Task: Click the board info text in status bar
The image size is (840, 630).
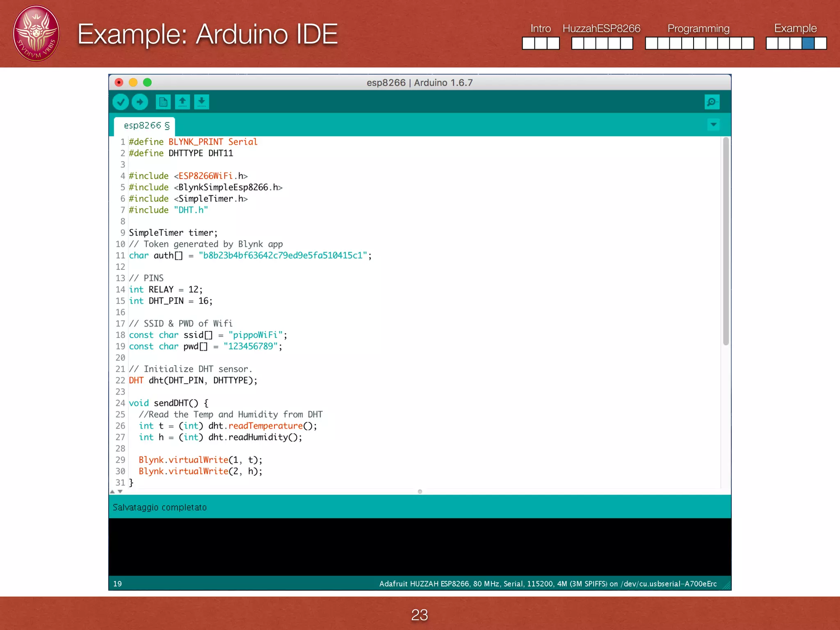Action: [548, 584]
